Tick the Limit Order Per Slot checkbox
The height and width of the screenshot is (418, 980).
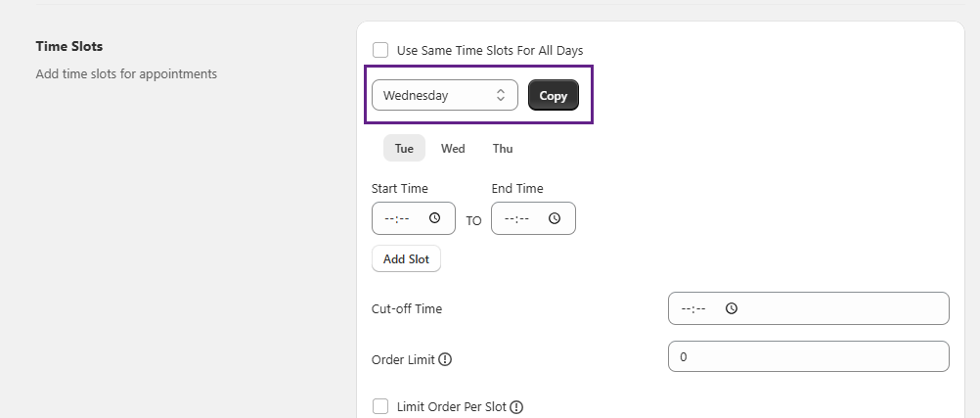(x=380, y=406)
